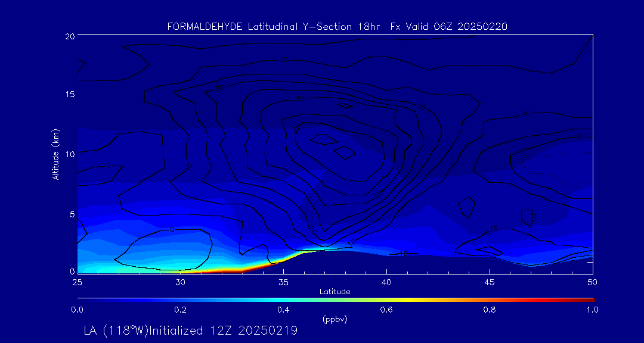Click the Latitude x-axis label
The height and width of the screenshot is (343, 644).
[x=334, y=291]
